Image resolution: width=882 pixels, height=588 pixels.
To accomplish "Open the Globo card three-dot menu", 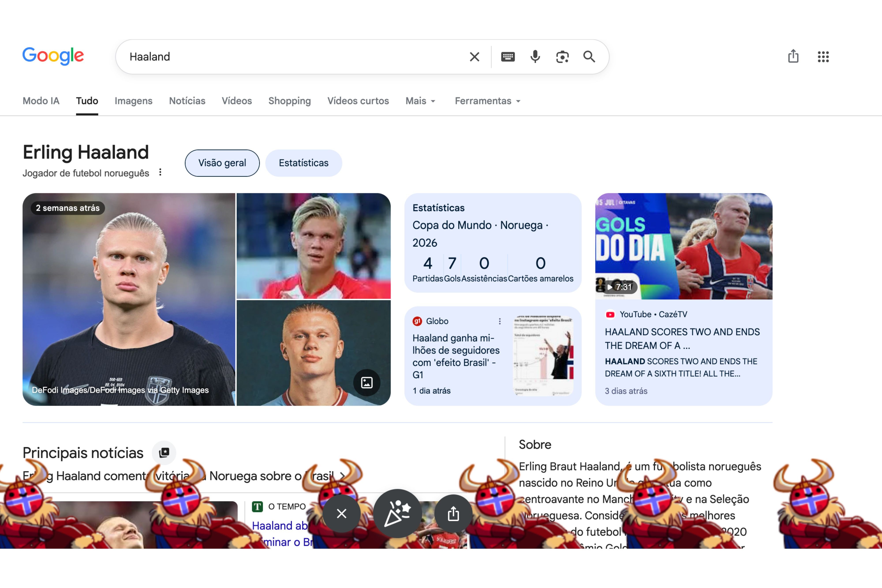I will 499,321.
